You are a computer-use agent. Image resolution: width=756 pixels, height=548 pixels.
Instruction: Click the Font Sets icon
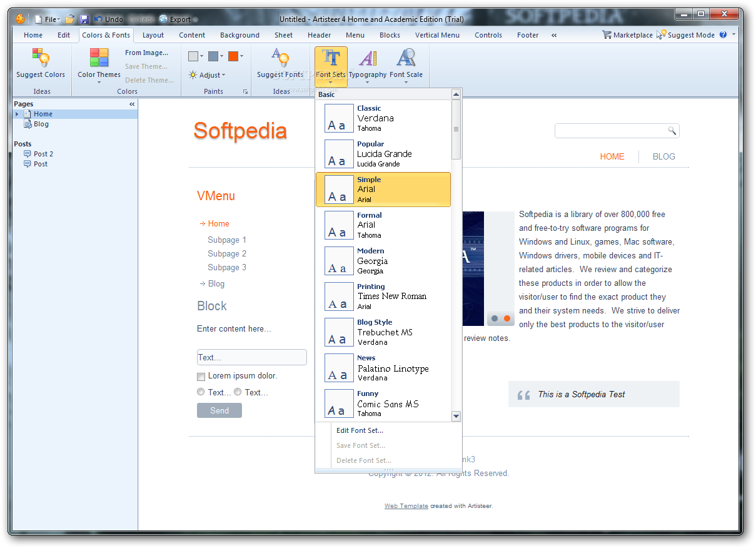(x=331, y=58)
